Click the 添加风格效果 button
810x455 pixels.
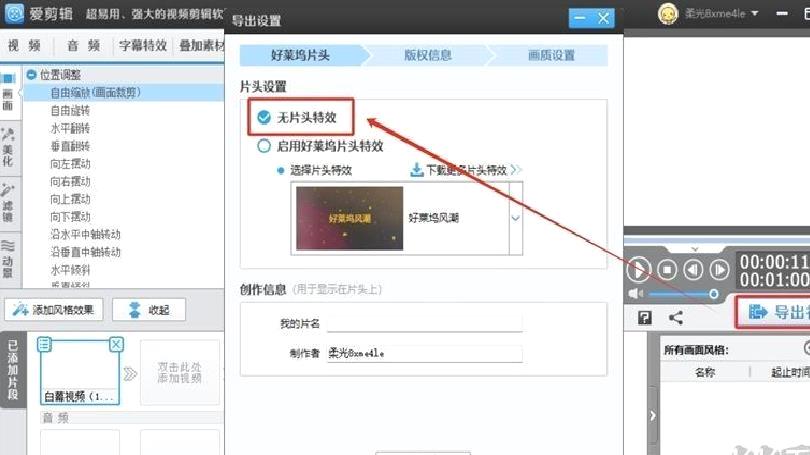pyautogui.click(x=54, y=310)
